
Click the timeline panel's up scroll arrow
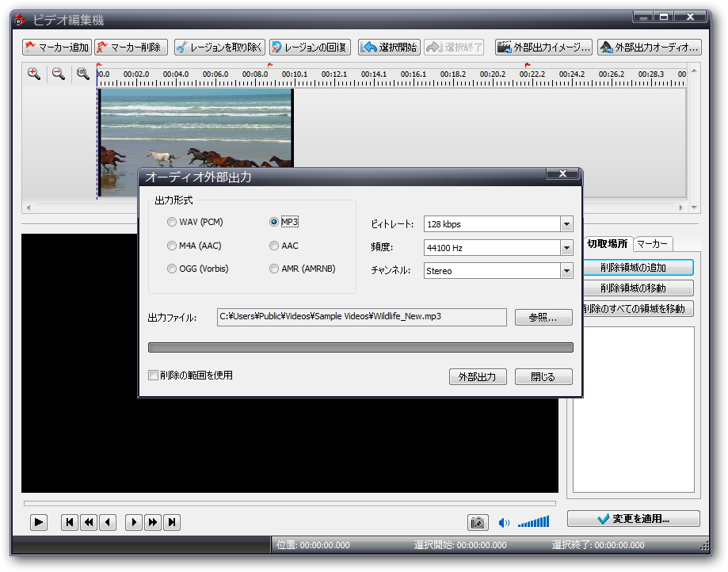694,71
